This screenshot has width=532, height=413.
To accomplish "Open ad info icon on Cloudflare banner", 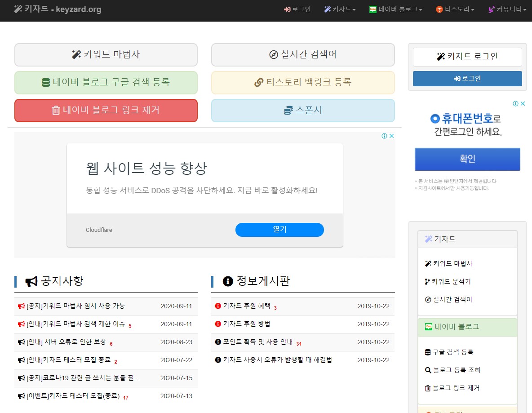I will 384,136.
